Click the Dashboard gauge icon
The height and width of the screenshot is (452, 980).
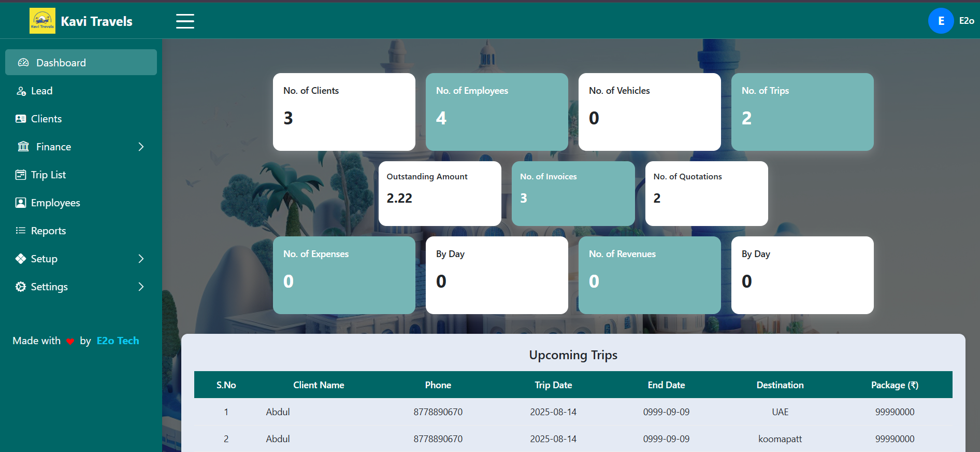point(23,63)
